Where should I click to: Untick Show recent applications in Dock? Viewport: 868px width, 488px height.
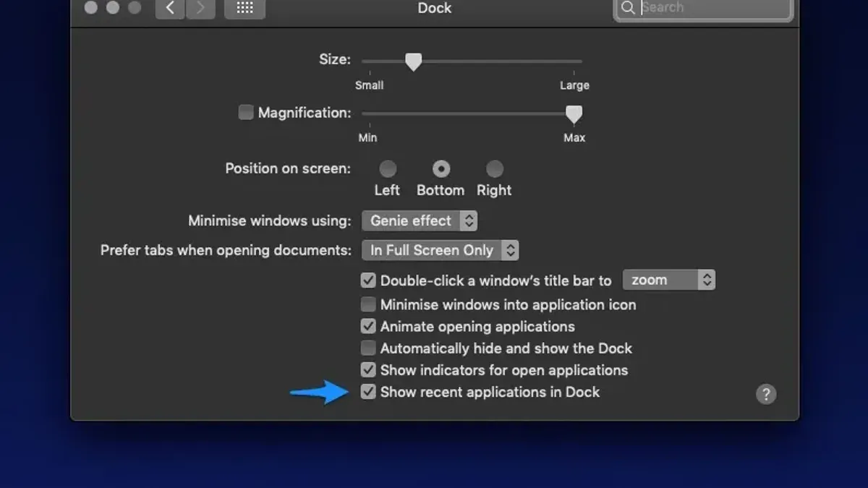tap(368, 392)
